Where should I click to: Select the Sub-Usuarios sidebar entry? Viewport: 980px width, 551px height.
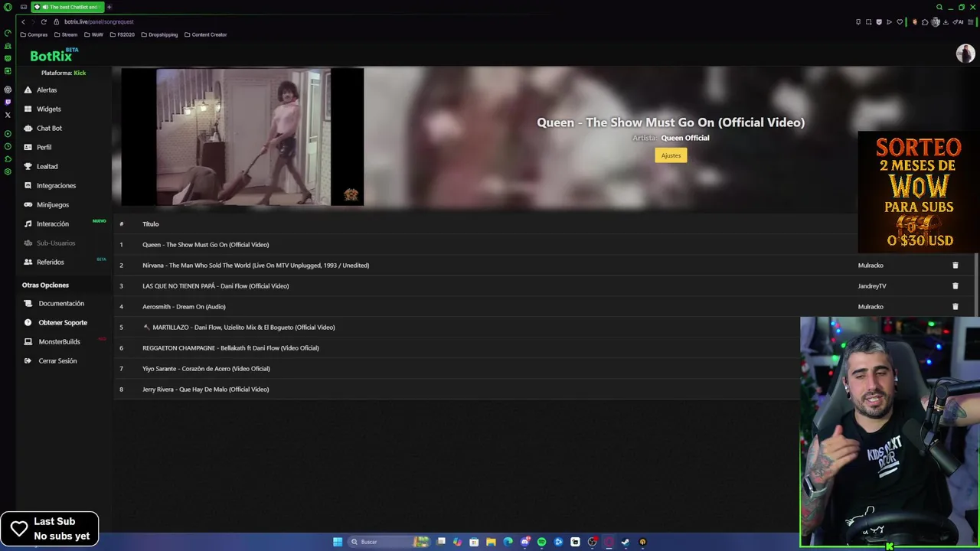[x=56, y=243]
